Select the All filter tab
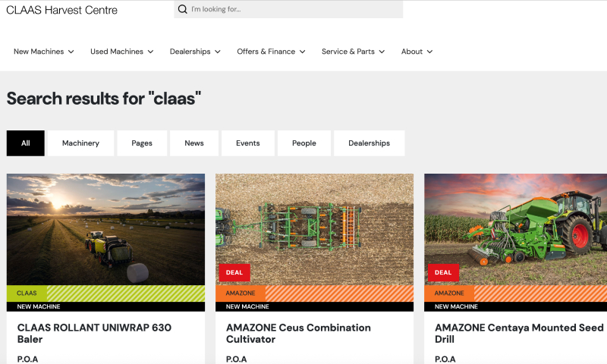This screenshot has height=364, width=607. click(x=26, y=143)
